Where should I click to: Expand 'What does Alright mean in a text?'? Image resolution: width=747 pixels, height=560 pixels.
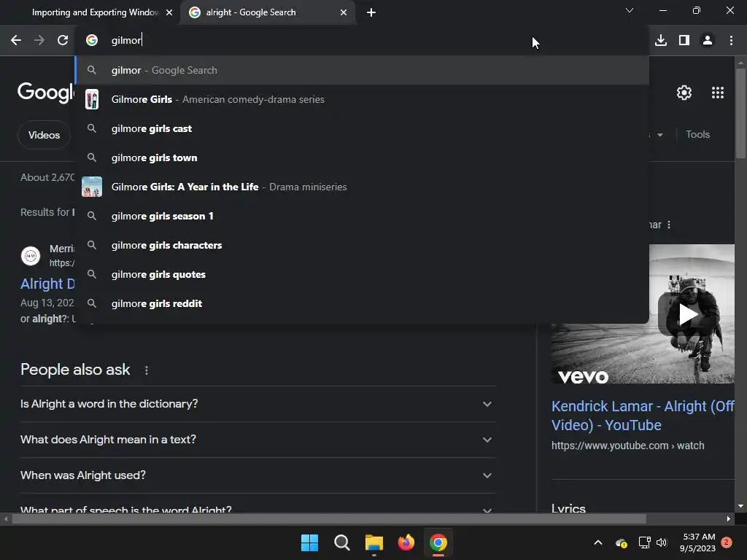click(x=258, y=440)
